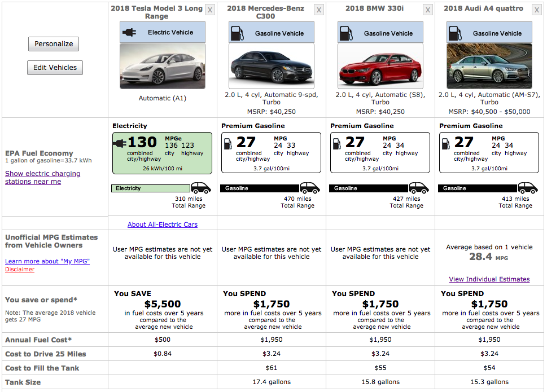Click the 470 miles Total Range value

297,202
